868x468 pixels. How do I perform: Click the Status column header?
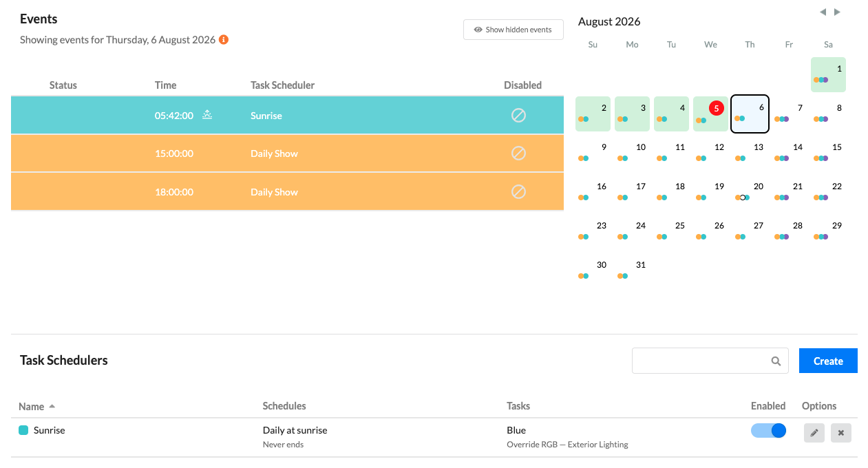coord(63,85)
